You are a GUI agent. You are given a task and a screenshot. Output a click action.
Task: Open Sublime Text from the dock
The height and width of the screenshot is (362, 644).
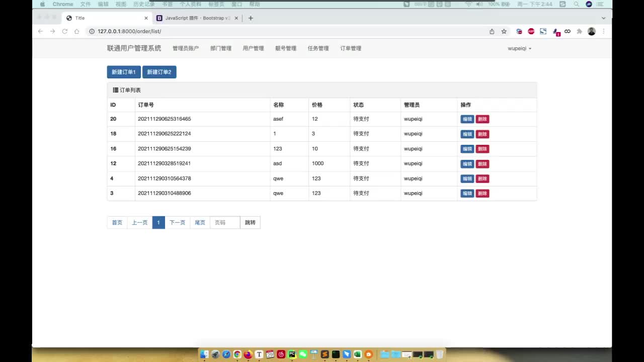pos(325,354)
